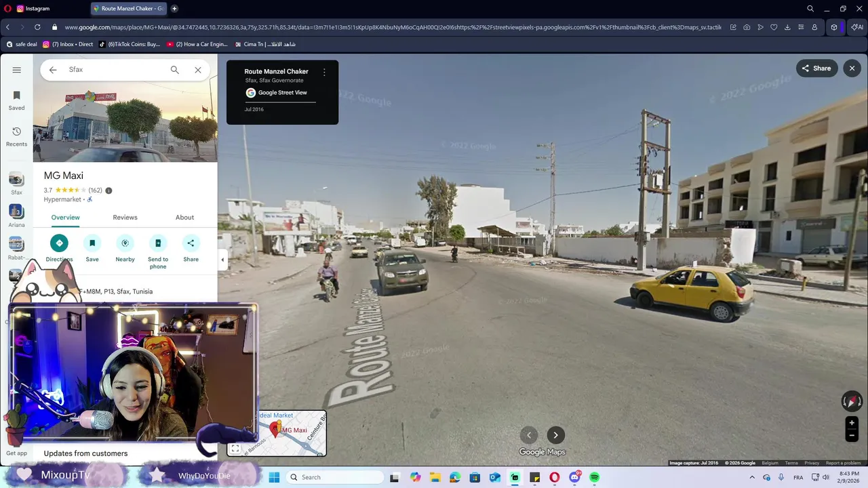868x488 pixels.
Task: Open Street View card three-dot menu
Action: (x=324, y=72)
